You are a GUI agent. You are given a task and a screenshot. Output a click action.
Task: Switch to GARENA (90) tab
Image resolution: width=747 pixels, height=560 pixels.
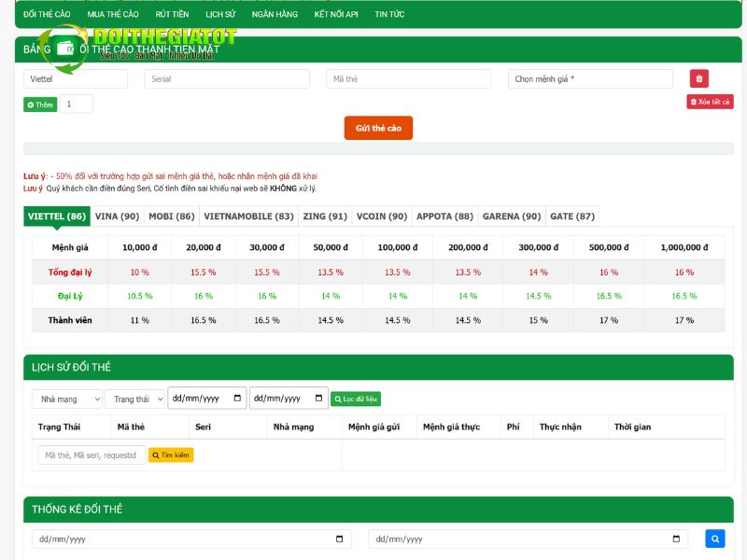[x=512, y=217]
